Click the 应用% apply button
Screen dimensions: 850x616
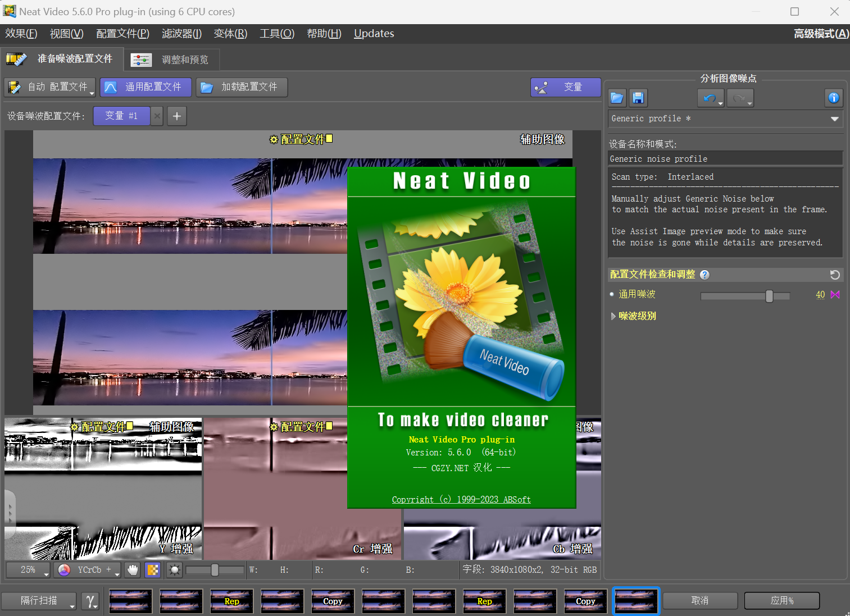[782, 601]
